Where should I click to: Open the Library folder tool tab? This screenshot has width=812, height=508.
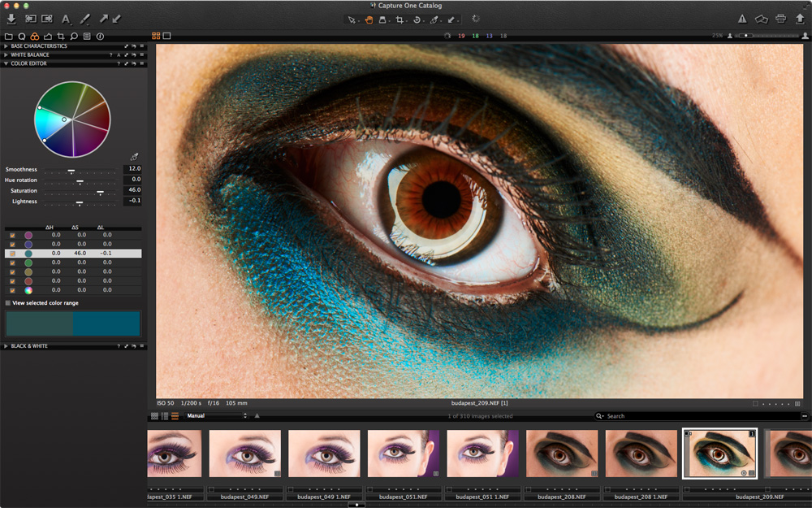point(8,36)
